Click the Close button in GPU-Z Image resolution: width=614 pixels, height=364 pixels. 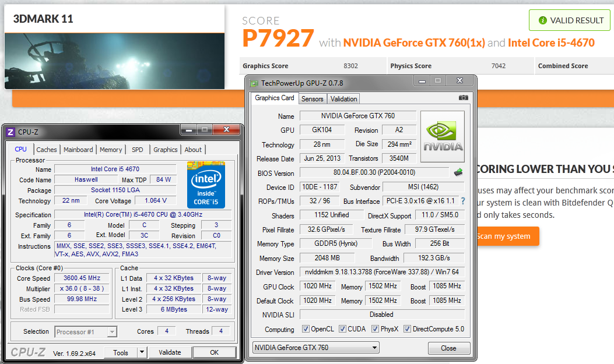(x=449, y=348)
